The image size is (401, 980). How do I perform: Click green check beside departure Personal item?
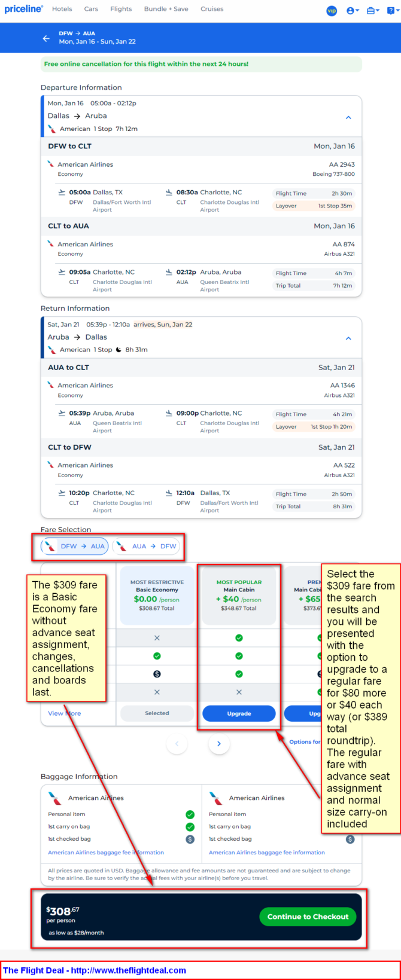click(190, 814)
